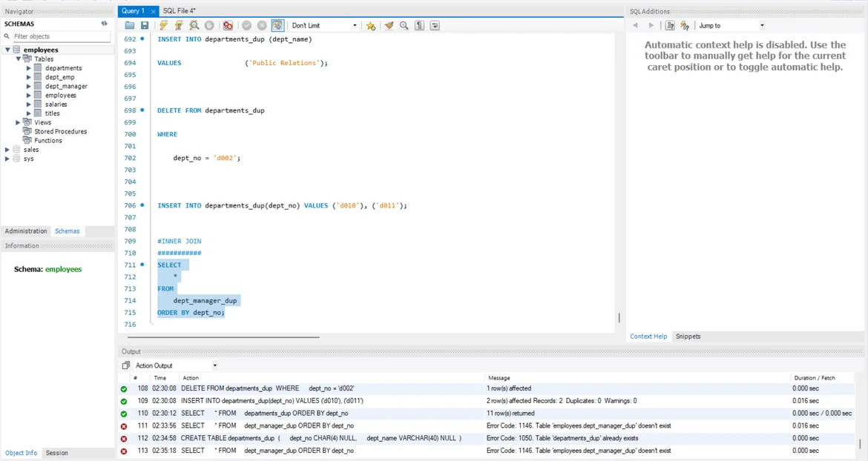
Task: Switch to the Administration tab
Action: coord(26,231)
